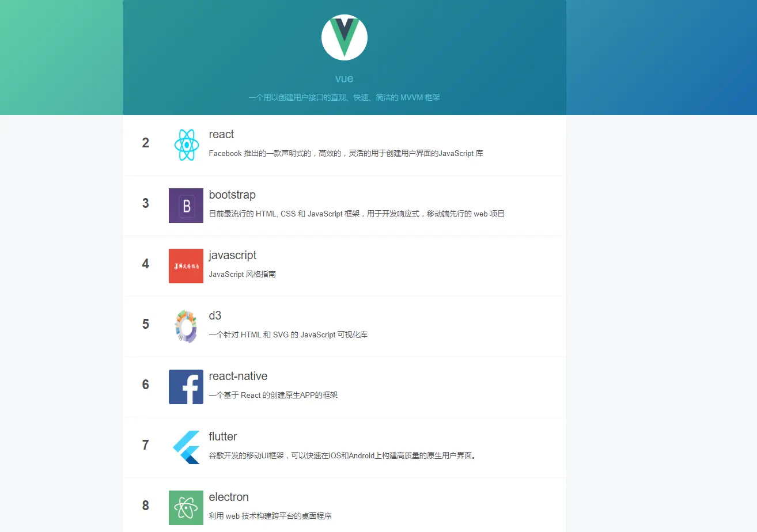Image resolution: width=757 pixels, height=532 pixels.
Task: Click the JavaScript 风格指南 description
Action: [243, 275]
